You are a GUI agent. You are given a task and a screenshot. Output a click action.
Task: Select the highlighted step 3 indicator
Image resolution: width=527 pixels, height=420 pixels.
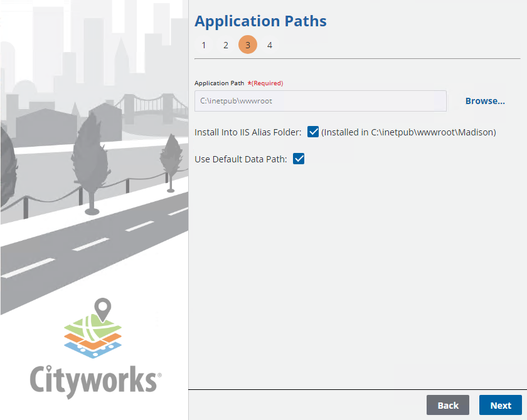coord(248,45)
